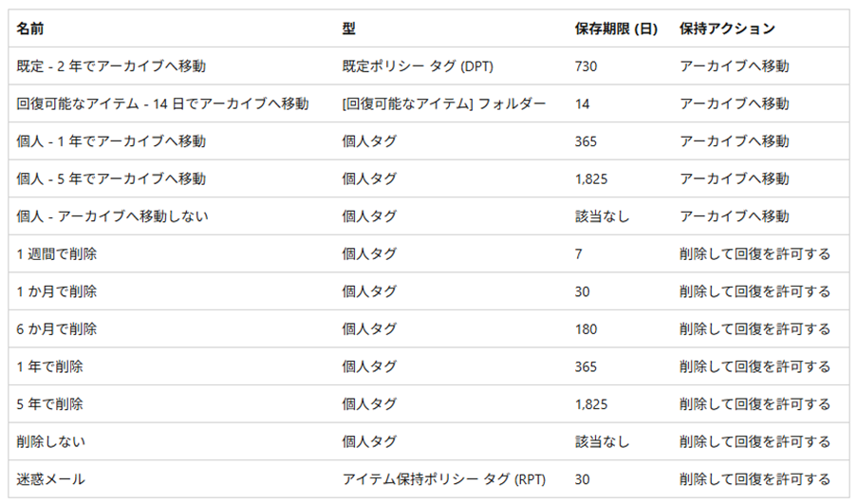The image size is (857, 504).
Task: Select the 既定 - 2 年でアーカイブへ移動 row
Action: [x=429, y=66]
